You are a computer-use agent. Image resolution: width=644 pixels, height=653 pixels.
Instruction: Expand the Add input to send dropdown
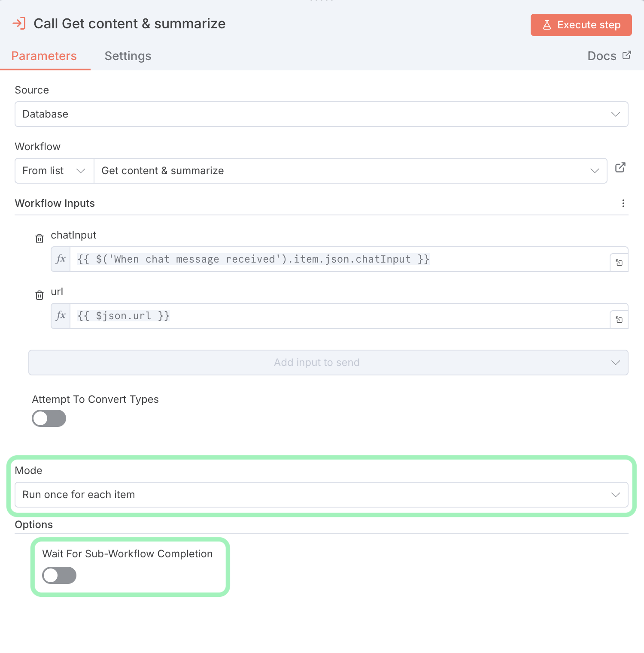328,363
